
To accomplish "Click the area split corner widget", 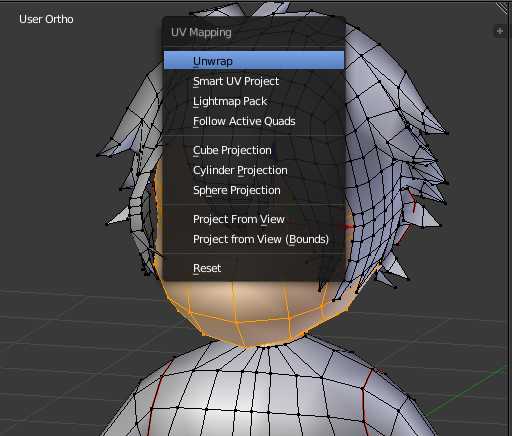I will [x=503, y=7].
